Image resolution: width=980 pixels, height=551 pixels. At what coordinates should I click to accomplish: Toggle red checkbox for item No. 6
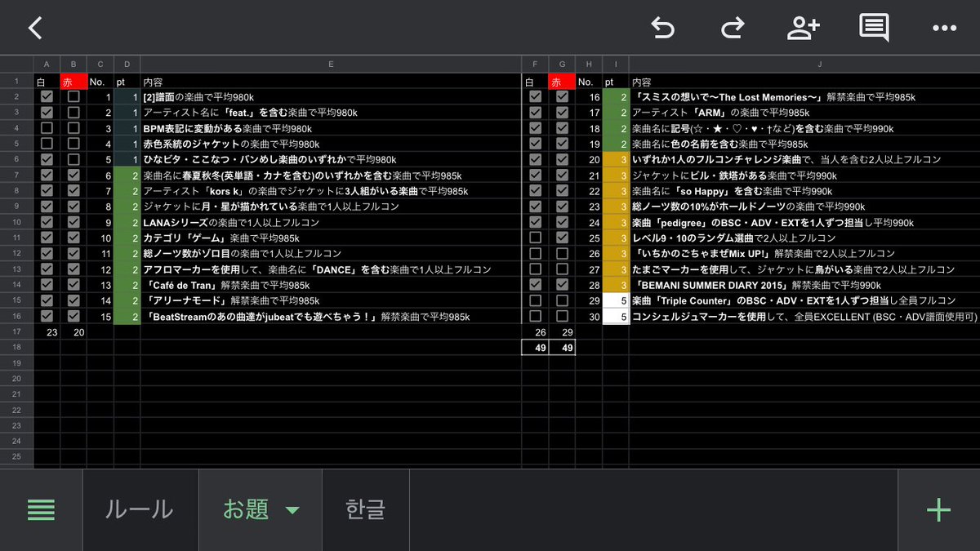pos(73,175)
